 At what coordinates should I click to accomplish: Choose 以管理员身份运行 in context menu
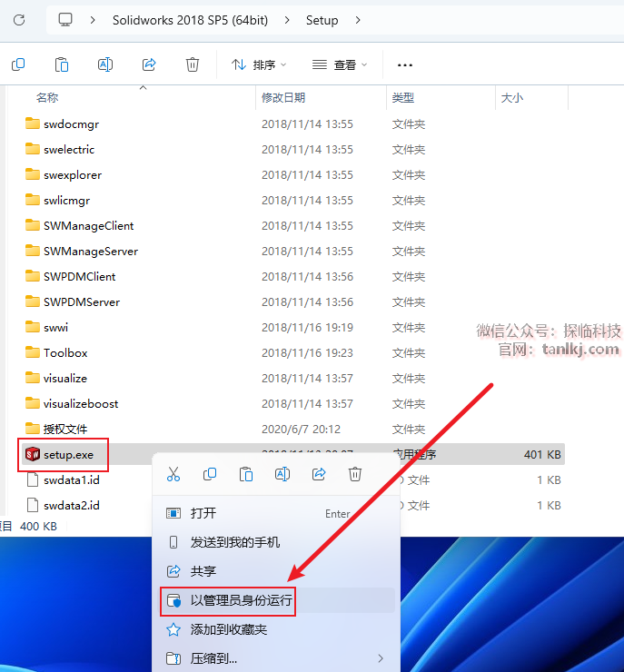point(277,600)
